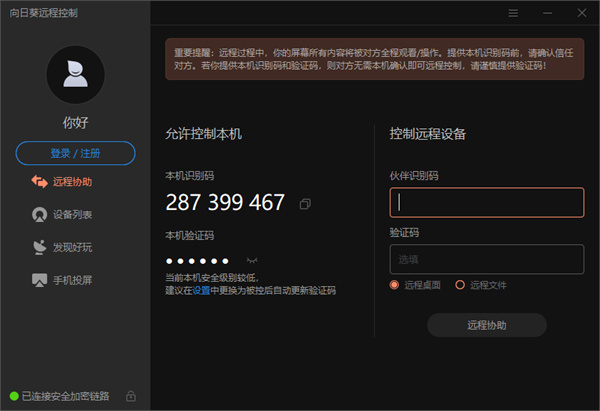600x411 pixels.
Task: Open the 设置 link in security hint
Action: (x=201, y=291)
